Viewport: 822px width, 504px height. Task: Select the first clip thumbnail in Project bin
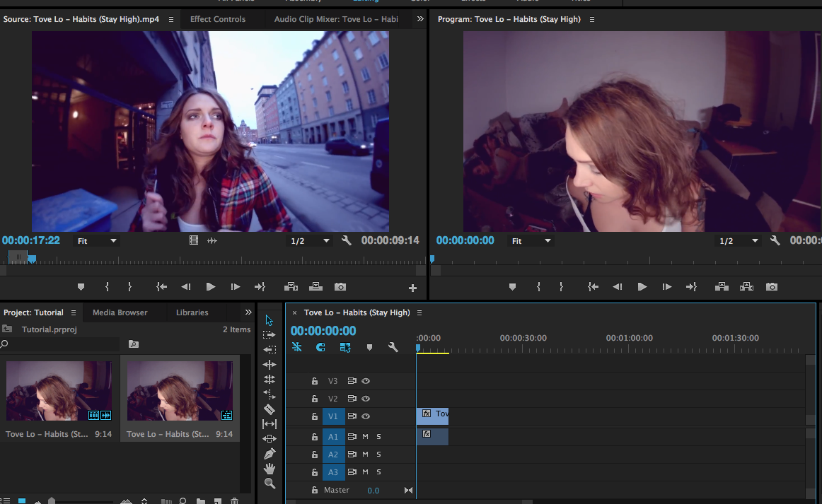coord(59,391)
